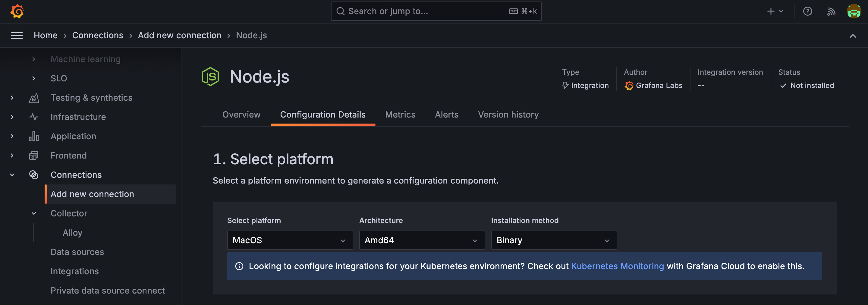Collapse the top bar with the chevron
Image resolution: width=868 pixels, height=305 pixels.
click(853, 36)
